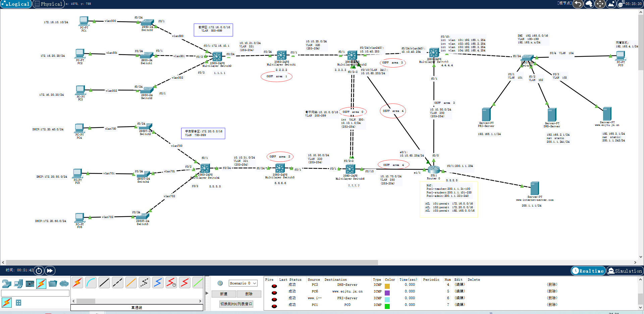Screen dimensions: 644x314
Task: Click (编辑) for the PC6 PDU row
Action: (x=460, y=291)
